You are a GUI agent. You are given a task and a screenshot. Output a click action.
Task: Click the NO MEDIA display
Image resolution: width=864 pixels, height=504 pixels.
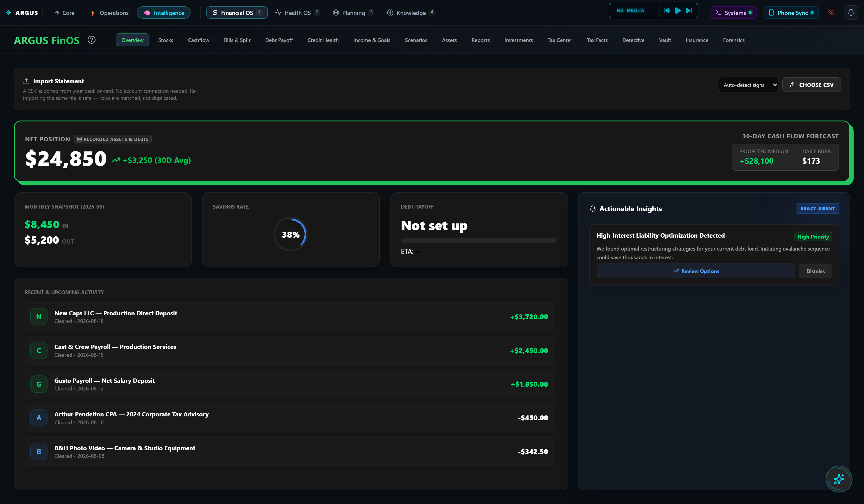[630, 11]
